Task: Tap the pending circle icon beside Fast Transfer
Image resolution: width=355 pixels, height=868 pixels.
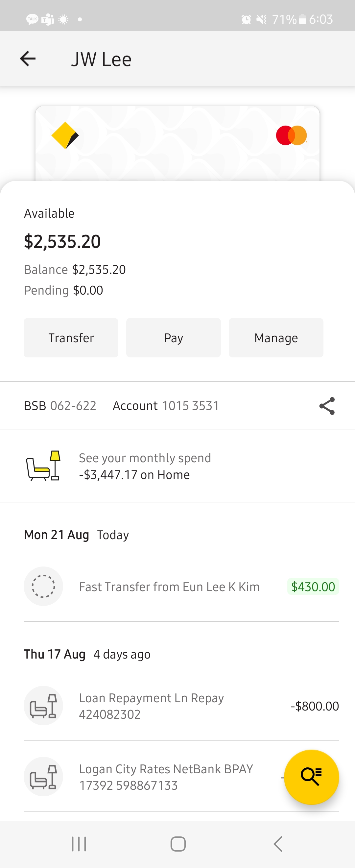Action: click(x=43, y=586)
